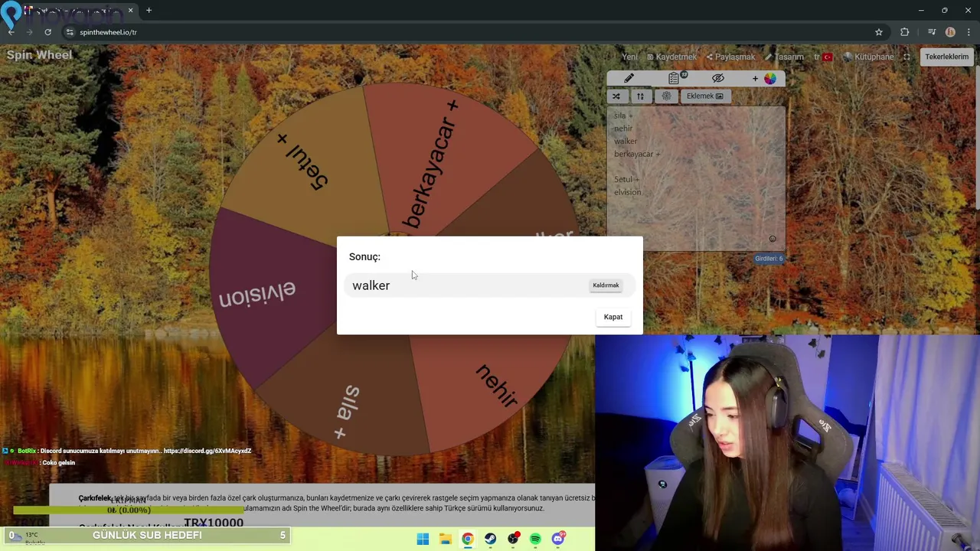Open the Chrome profile avatar
The width and height of the screenshot is (980, 551).
point(950,32)
